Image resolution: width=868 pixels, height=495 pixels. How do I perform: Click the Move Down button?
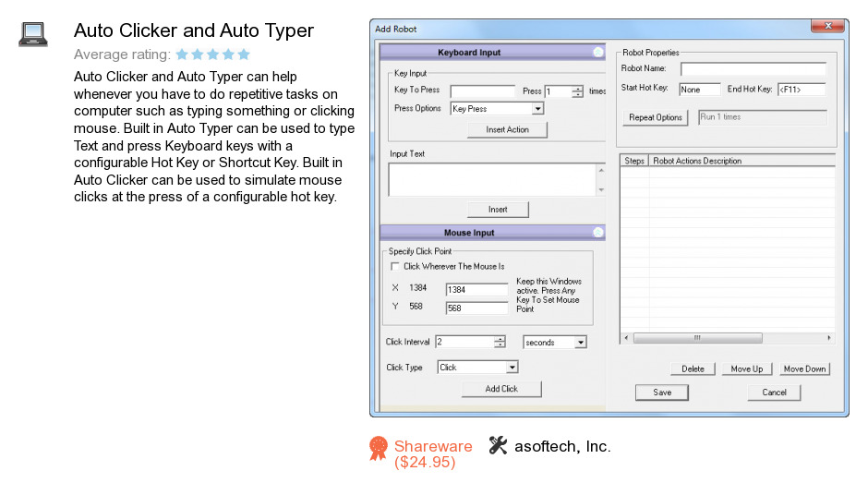[x=804, y=368]
